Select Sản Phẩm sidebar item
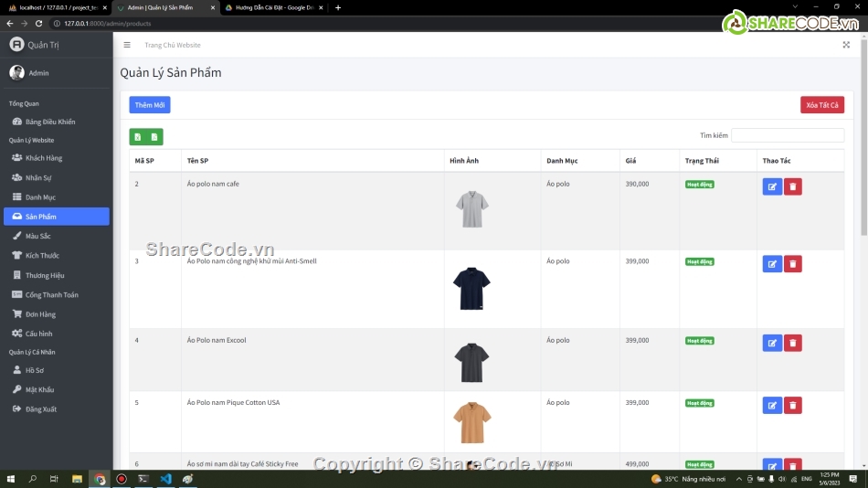 pos(57,217)
